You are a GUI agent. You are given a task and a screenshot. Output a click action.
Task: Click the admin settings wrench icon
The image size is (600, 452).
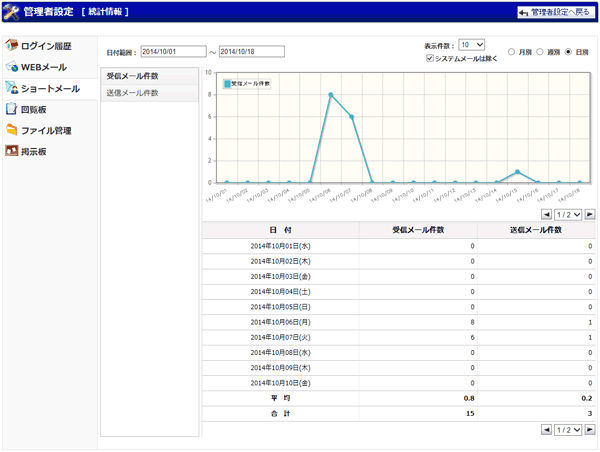11,12
